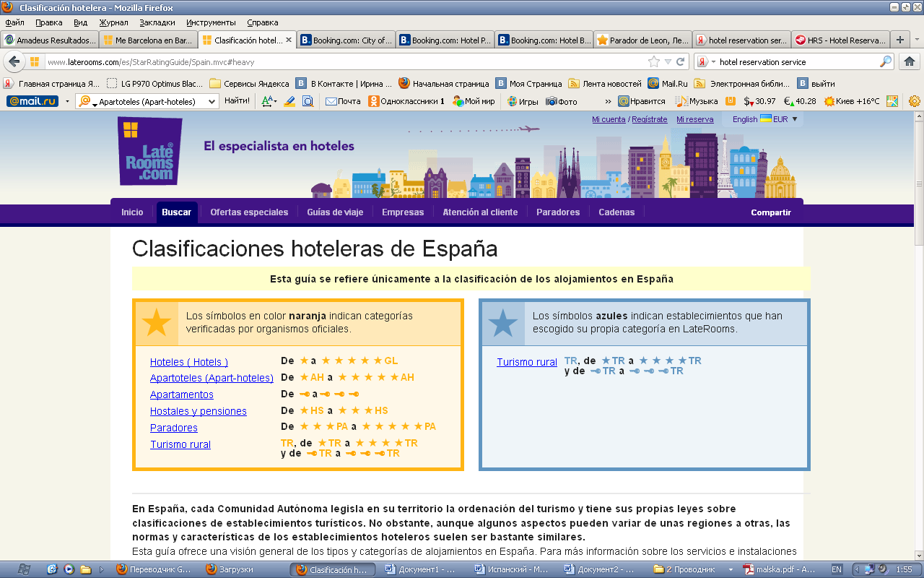Click the Фото camera toolbar button
Viewport: 924px width, 578px height.
pyautogui.click(x=562, y=101)
